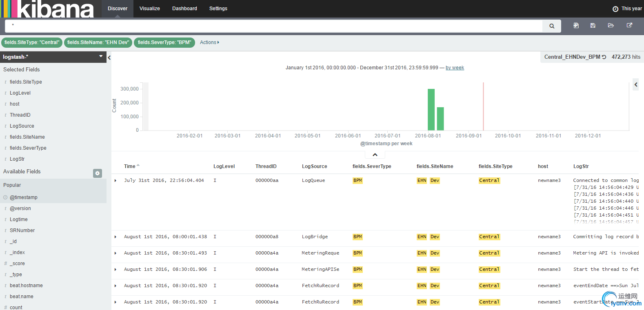
Task: Select the @timestamp available field
Action: click(x=24, y=197)
